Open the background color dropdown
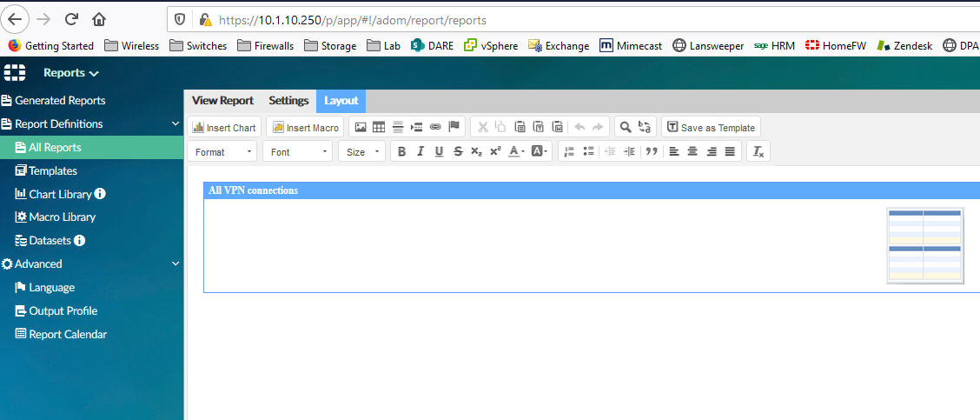This screenshot has height=420, width=980. pos(540,151)
